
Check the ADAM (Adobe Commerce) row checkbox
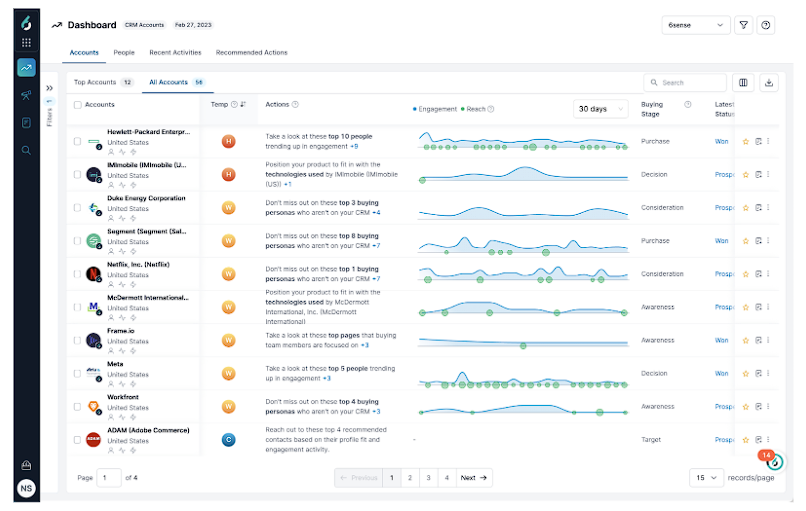(77, 440)
